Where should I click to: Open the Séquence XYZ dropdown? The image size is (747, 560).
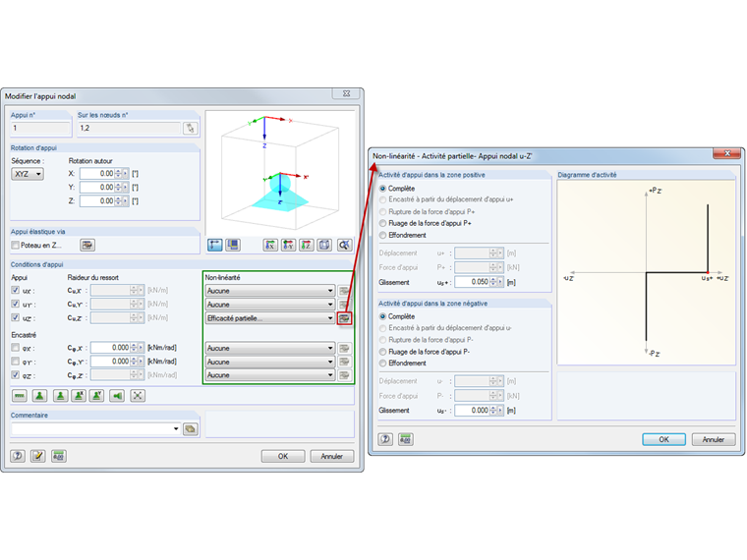[28, 174]
